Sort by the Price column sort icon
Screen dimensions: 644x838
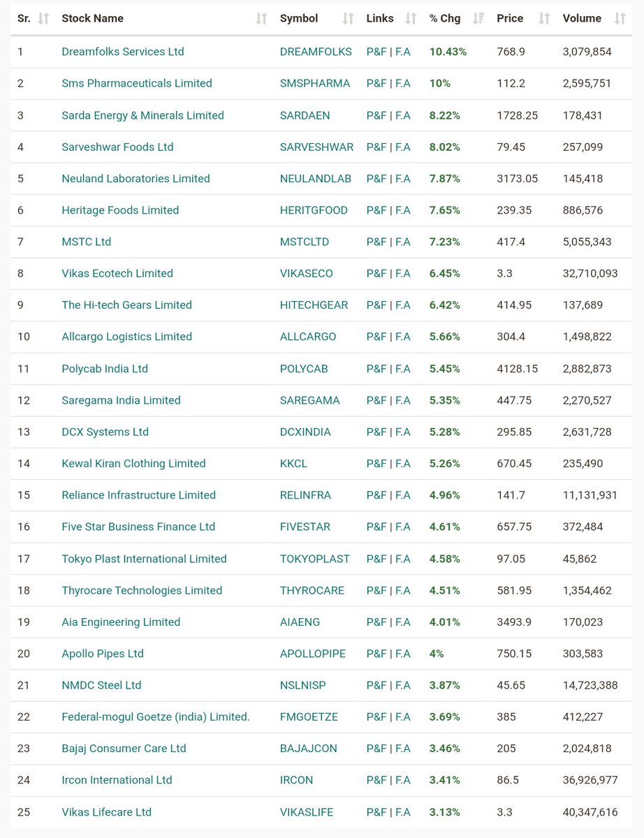[545, 19]
